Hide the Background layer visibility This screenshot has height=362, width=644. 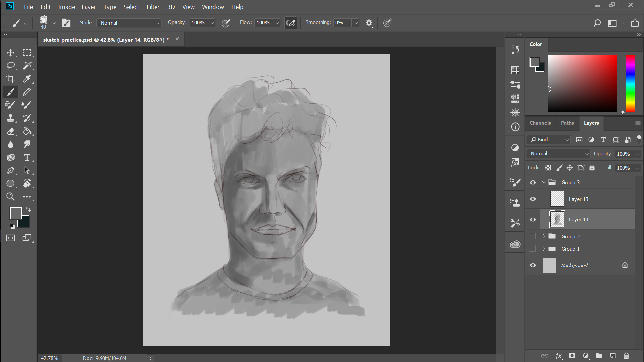tap(533, 265)
